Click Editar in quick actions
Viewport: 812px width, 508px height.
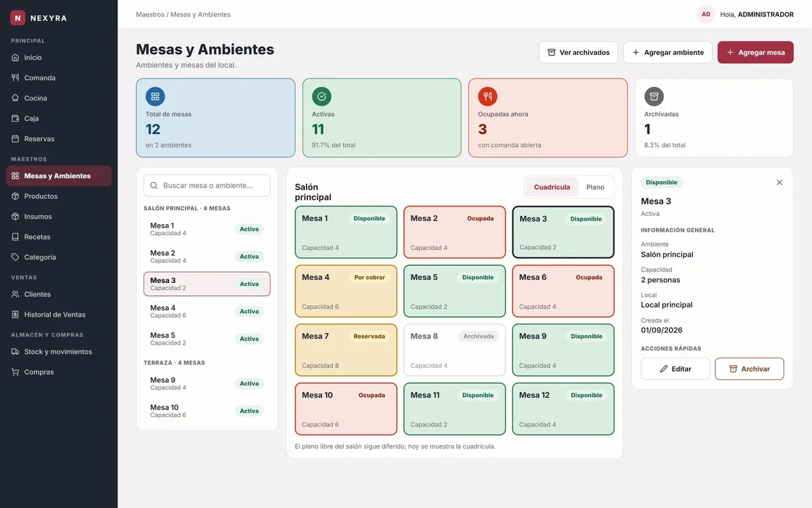(675, 369)
